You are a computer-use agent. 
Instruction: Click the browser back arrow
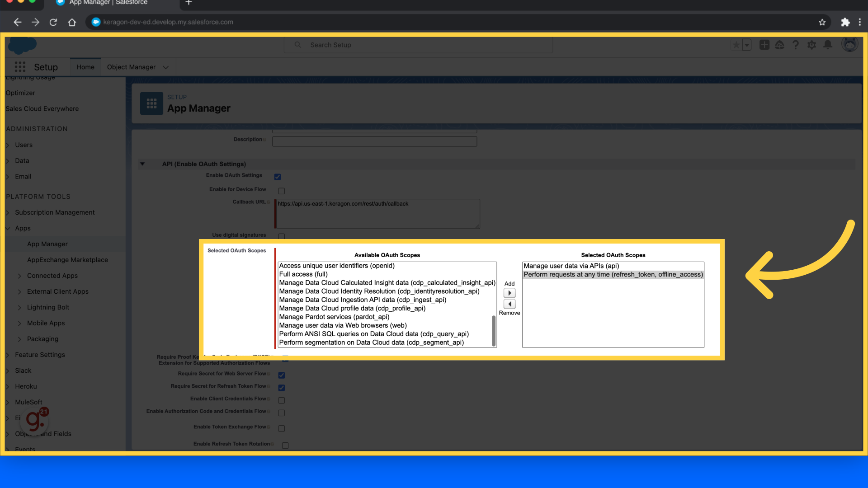pyautogui.click(x=17, y=22)
